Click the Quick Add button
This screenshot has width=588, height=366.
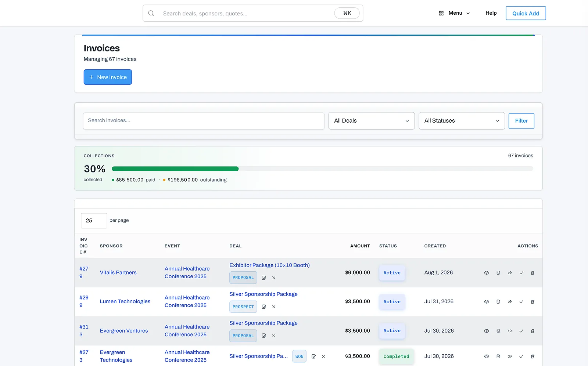[526, 13]
